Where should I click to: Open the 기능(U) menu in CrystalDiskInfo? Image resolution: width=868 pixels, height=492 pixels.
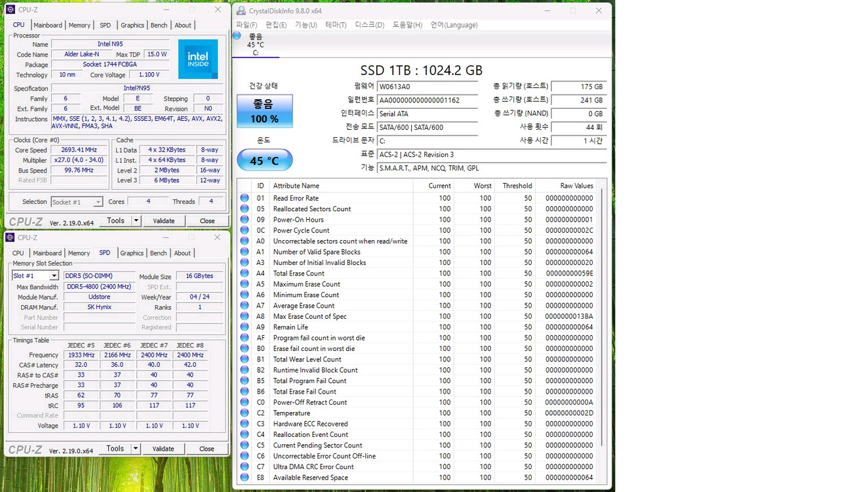coord(306,25)
